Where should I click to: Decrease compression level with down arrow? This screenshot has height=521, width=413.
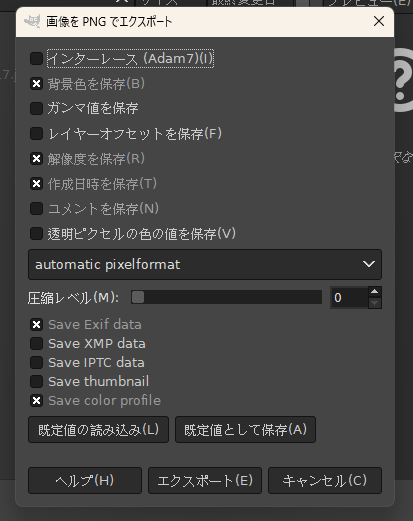pos(375,303)
